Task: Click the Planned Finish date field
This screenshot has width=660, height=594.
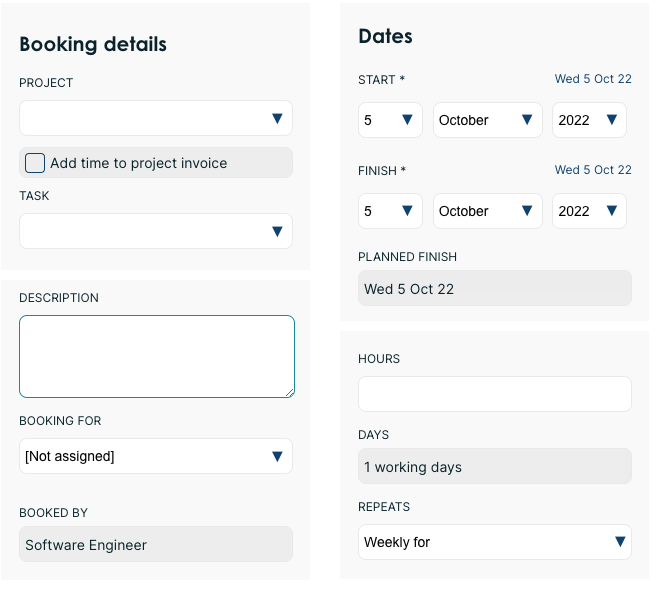Action: [494, 289]
